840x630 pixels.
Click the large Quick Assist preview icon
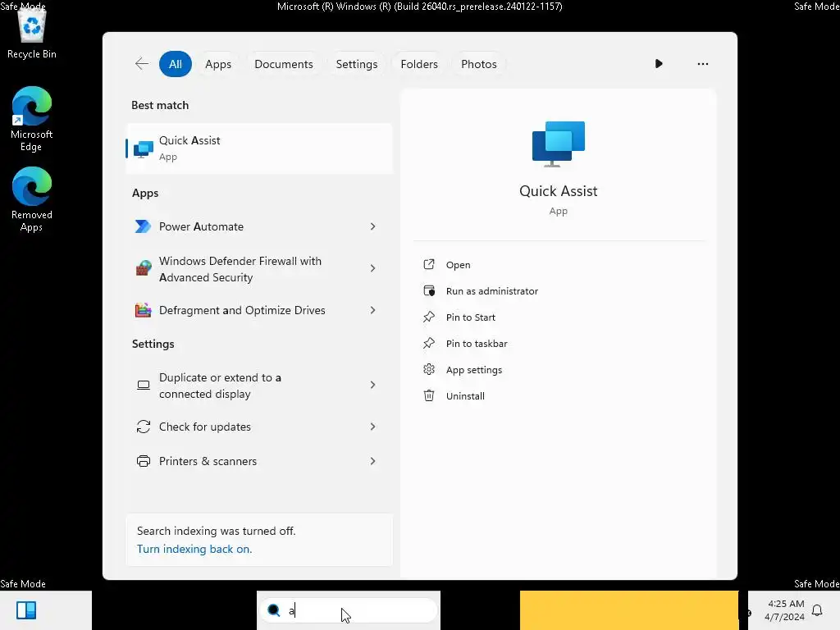point(558,144)
